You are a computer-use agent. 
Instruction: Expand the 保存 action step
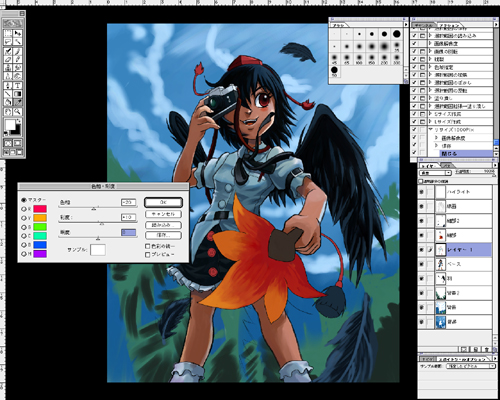pos(437,146)
